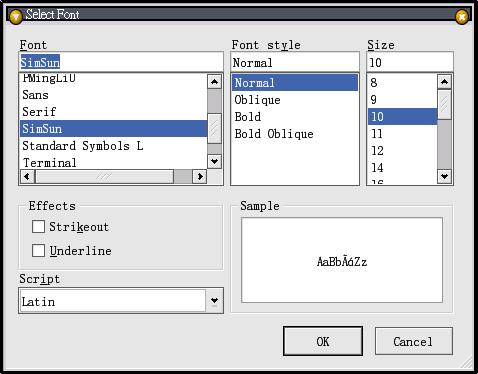Image resolution: width=478 pixels, height=374 pixels.
Task: Click the font list scroll right arrow
Action: click(x=200, y=176)
